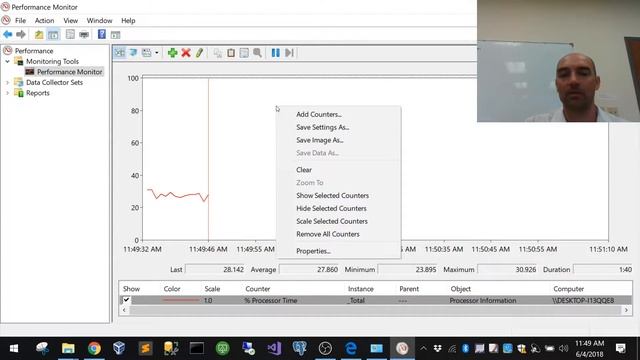Viewport: 640px width, 360px height.
Task: Click the Object column header
Action: pos(460,289)
